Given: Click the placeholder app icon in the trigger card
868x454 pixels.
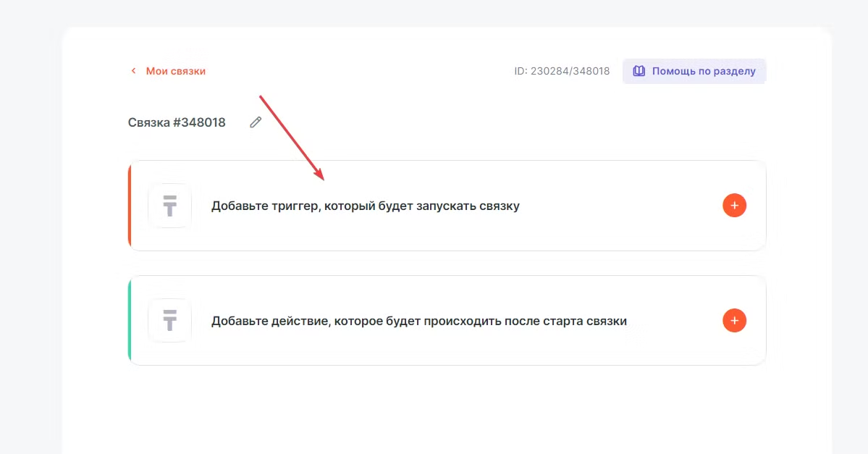Looking at the screenshot, I should coord(170,206).
